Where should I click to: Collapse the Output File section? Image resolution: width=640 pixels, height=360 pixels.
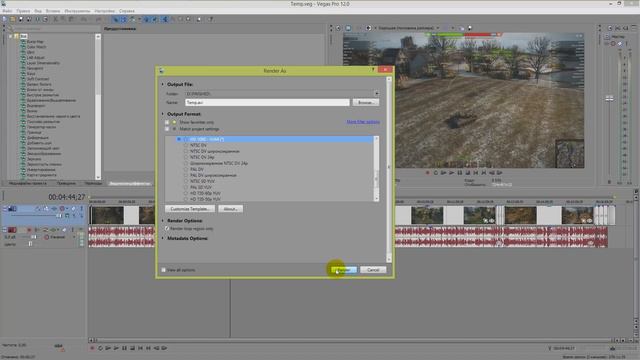coord(162,84)
